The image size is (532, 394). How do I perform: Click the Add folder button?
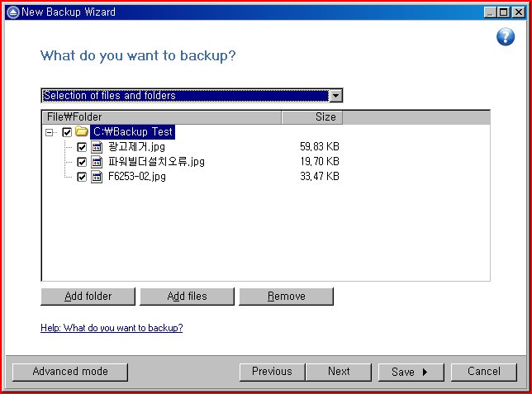[x=88, y=297]
